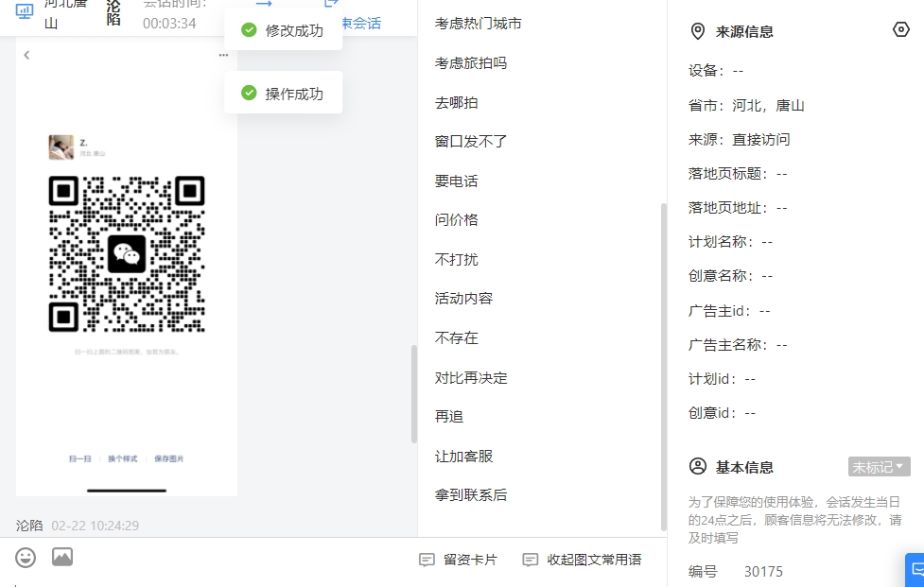The width and height of the screenshot is (924, 587).
Task: Click the 落地页标题 row
Action: click(x=738, y=174)
